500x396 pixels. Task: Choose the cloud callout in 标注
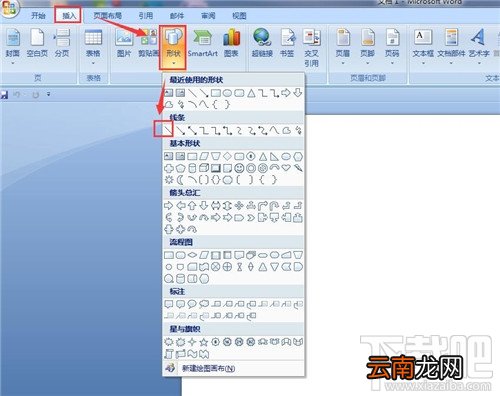coord(204,304)
